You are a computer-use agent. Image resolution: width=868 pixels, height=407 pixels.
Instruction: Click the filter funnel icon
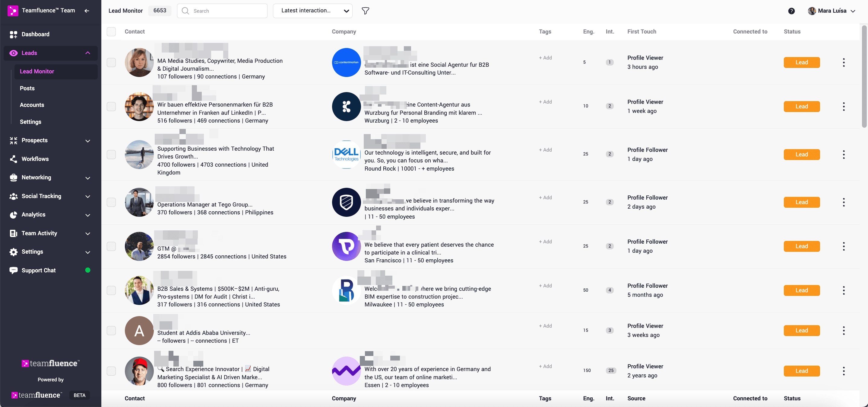click(365, 11)
